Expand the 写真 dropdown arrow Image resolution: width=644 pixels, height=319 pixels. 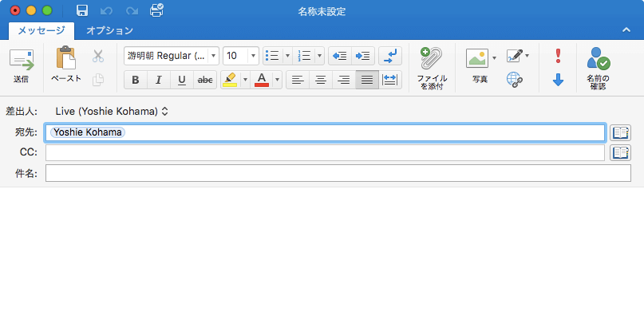tap(494, 58)
